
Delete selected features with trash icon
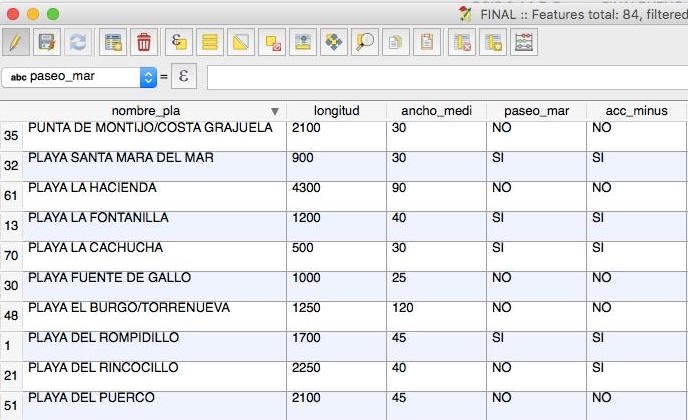[x=144, y=42]
